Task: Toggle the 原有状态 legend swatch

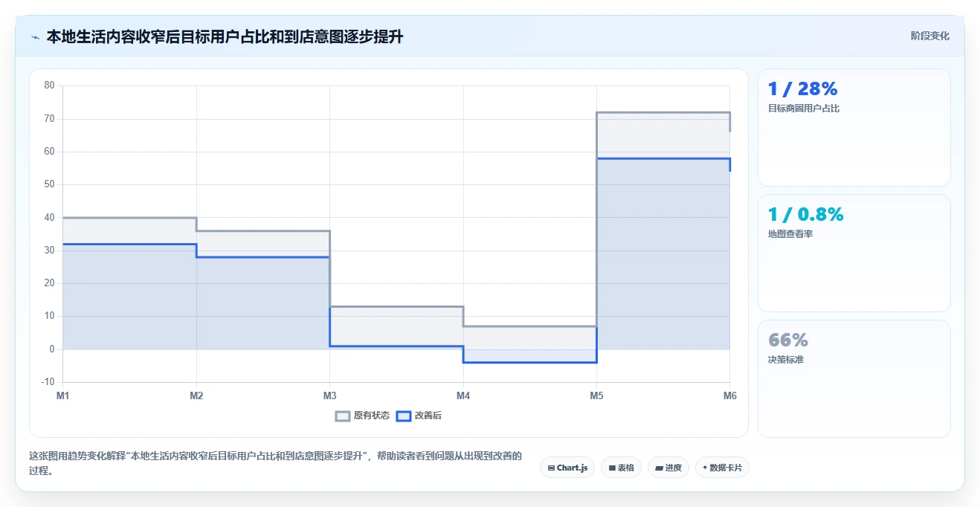Action: 343,416
